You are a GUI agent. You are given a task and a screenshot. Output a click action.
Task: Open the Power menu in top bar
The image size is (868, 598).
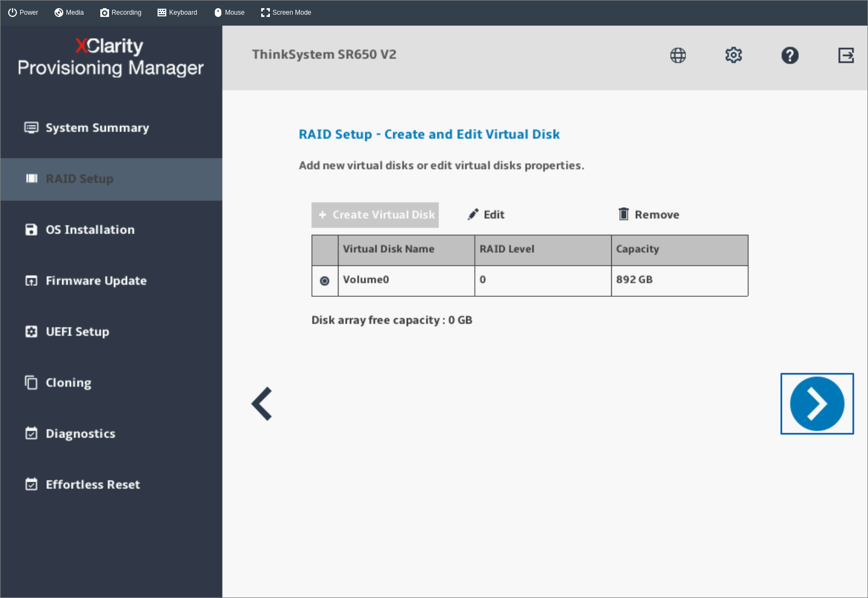pos(23,13)
